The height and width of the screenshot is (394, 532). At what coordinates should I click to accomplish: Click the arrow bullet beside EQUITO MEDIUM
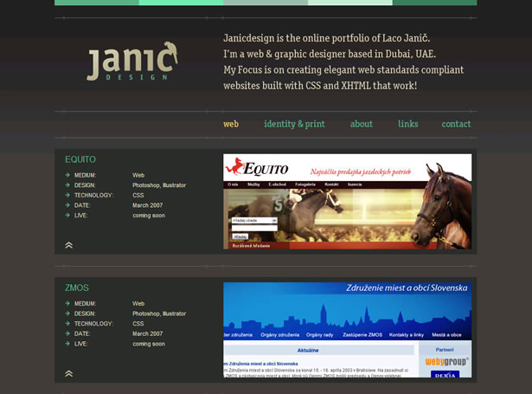(x=67, y=175)
